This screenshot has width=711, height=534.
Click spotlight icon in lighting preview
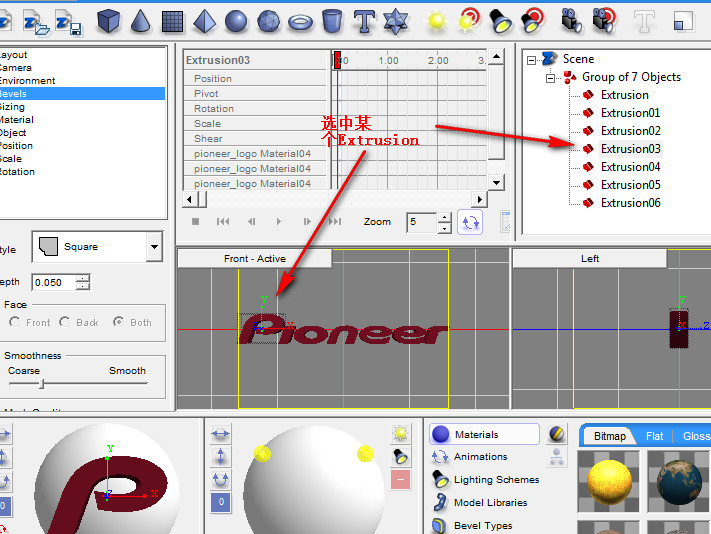pos(400,456)
